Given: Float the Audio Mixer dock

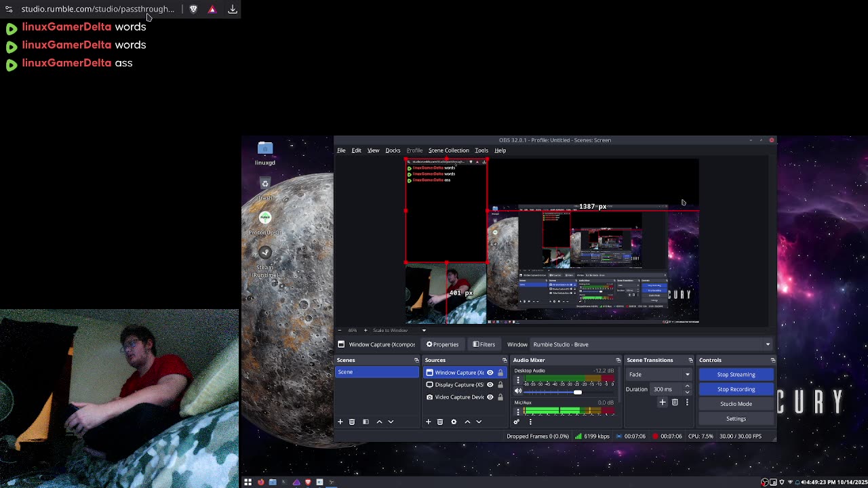Looking at the screenshot, I should (x=618, y=360).
